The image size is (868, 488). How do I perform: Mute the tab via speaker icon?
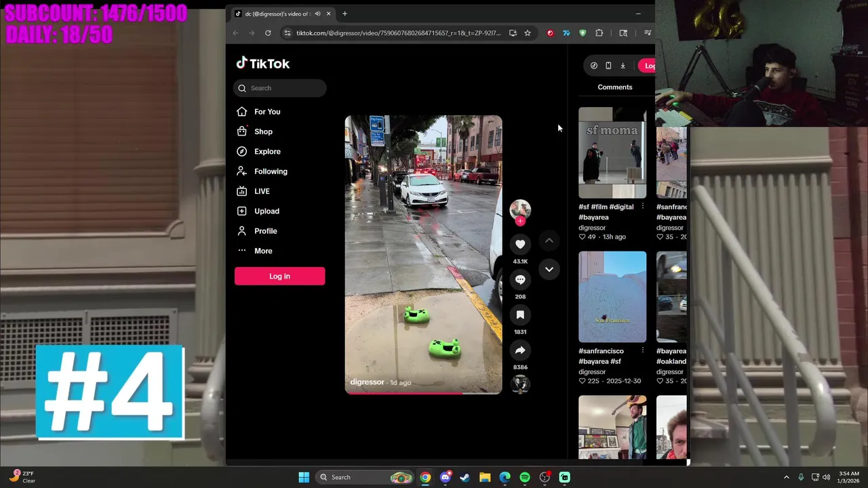pos(317,14)
